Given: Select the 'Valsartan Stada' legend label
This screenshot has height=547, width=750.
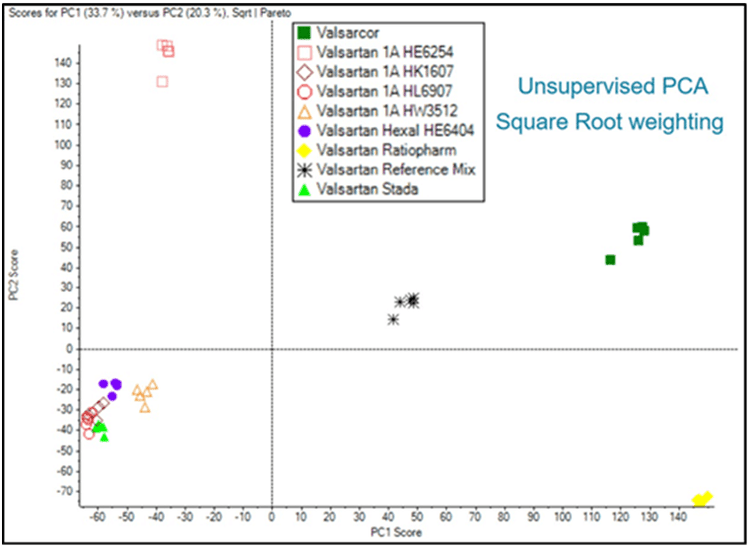Looking at the screenshot, I should click(x=367, y=189).
